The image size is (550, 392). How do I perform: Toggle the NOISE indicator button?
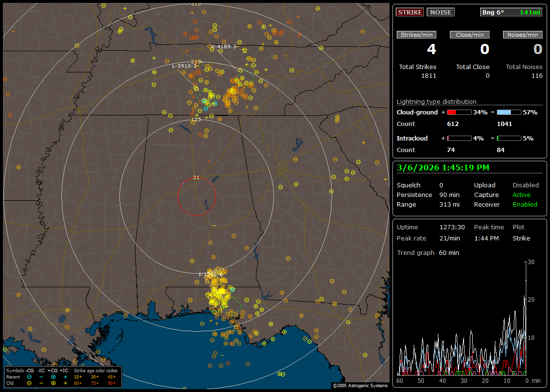pos(440,12)
